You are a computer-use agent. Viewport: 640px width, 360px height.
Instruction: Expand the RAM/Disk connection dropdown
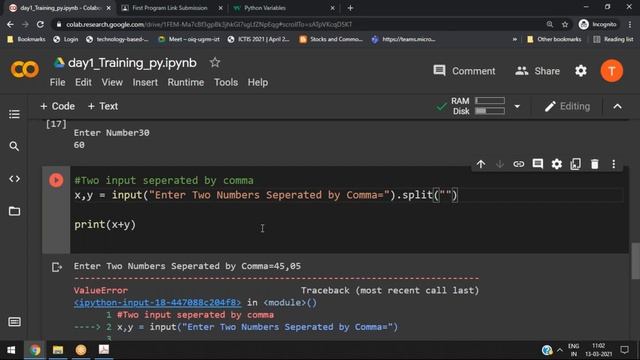point(517,107)
